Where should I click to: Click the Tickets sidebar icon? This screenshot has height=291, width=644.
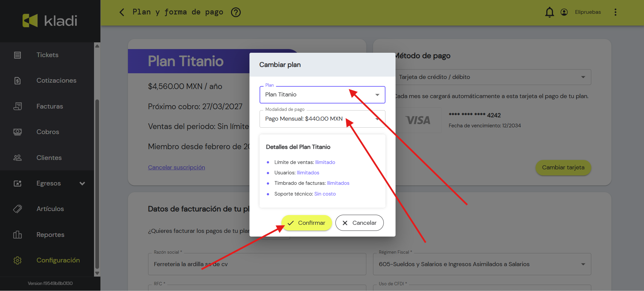[x=17, y=55]
